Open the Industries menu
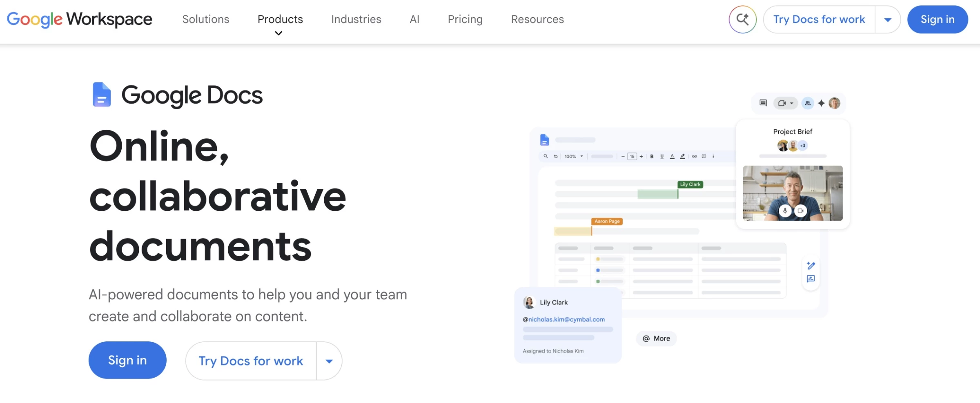The image size is (980, 403). 356,19
